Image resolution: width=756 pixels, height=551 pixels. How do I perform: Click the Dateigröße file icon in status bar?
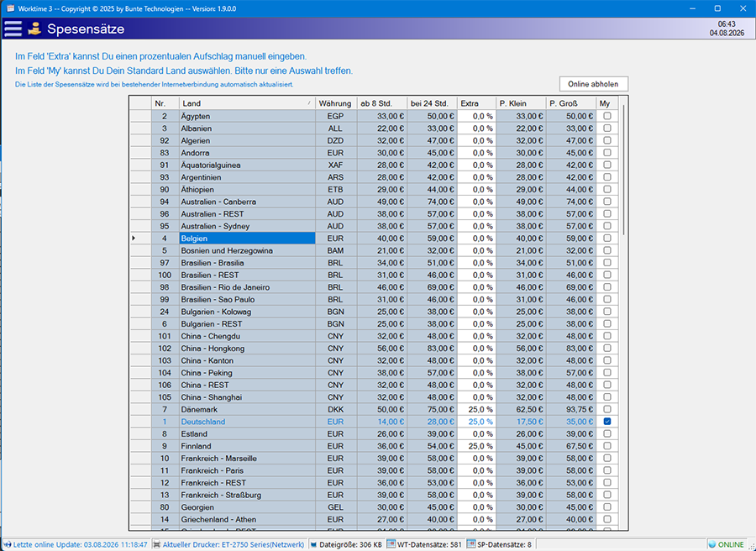[x=313, y=544]
